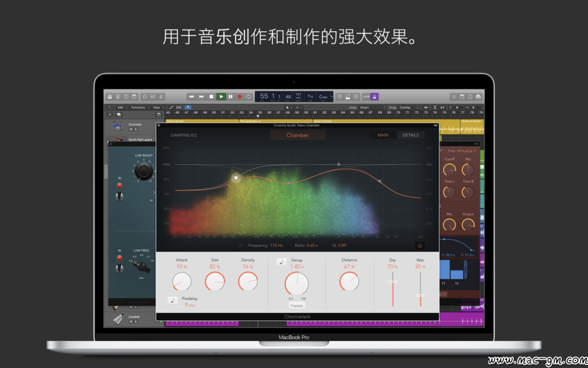Click the duplicate track icon
588x368 pixels.
coord(119,114)
